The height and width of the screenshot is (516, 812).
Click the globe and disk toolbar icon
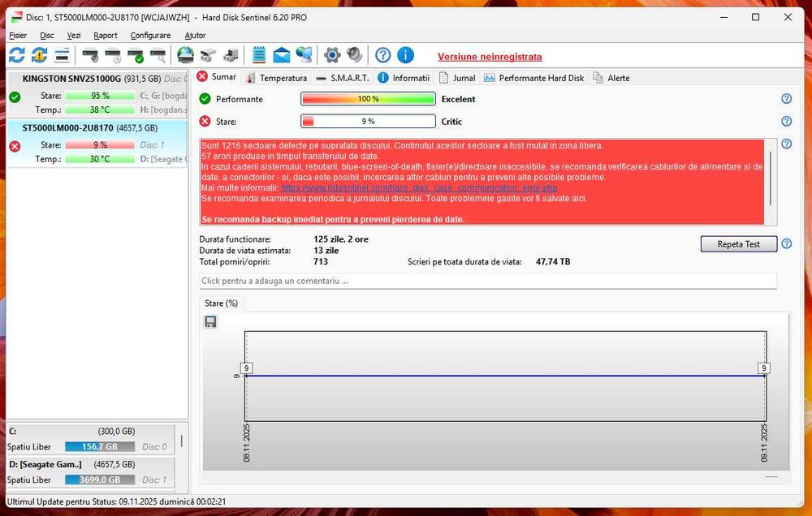coord(185,55)
